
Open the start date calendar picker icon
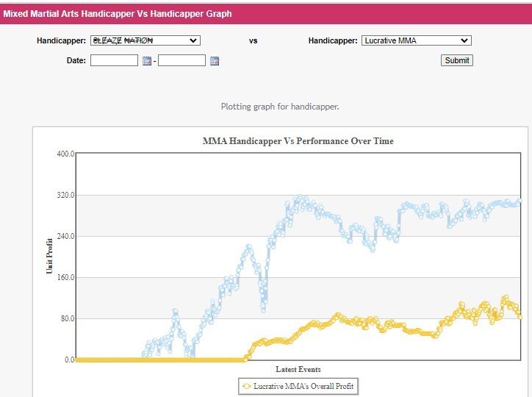point(147,61)
